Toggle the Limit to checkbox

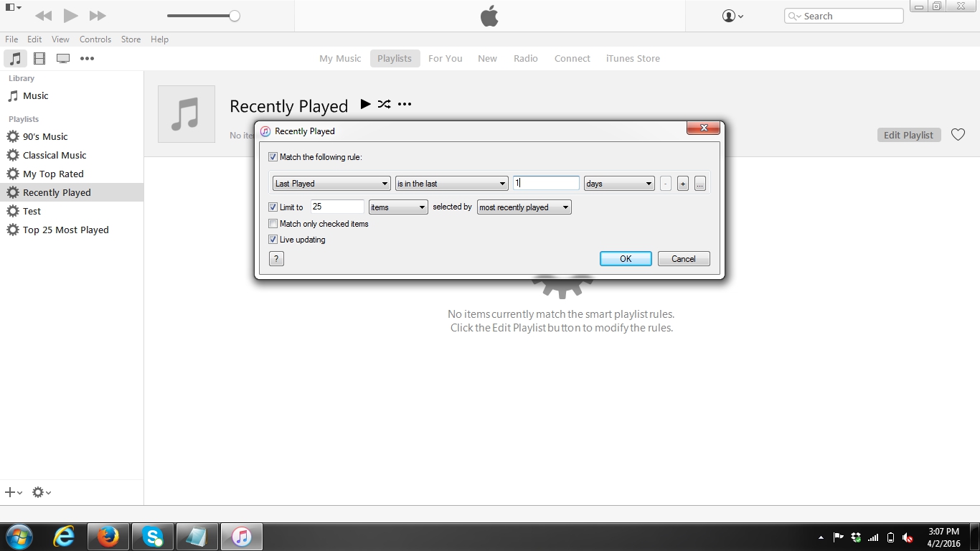(x=273, y=207)
